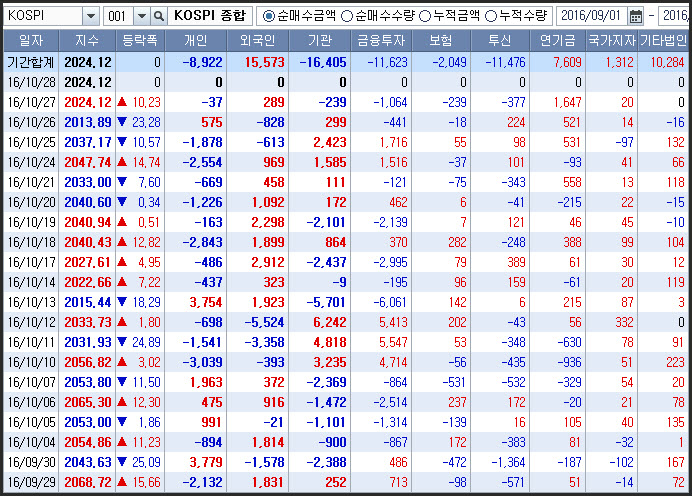Click the 기관 column header
This screenshot has width=692, height=496.
click(x=320, y=41)
